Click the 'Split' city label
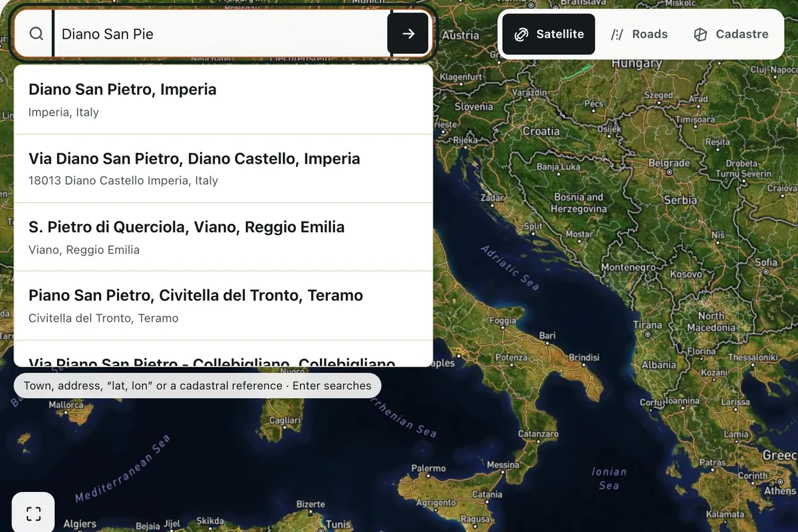798x532 pixels. tap(533, 226)
